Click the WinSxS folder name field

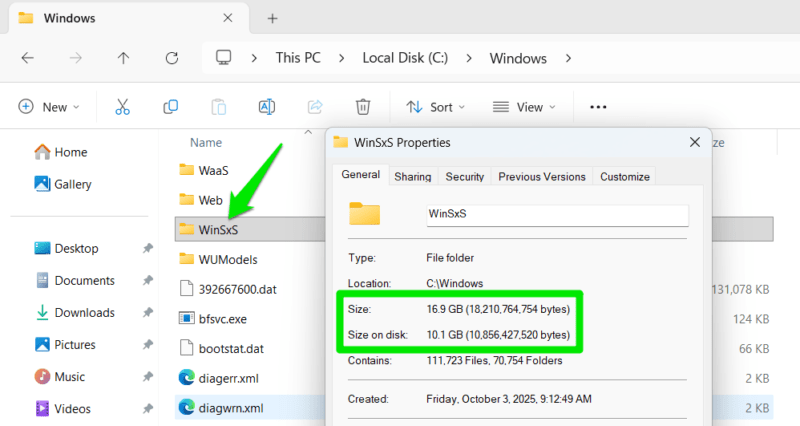pyautogui.click(x=558, y=215)
